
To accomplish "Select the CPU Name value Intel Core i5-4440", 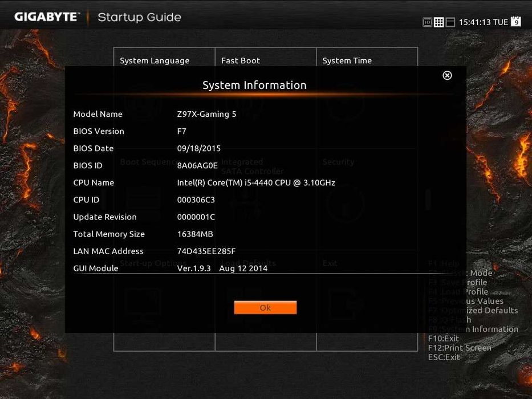I will (256, 183).
